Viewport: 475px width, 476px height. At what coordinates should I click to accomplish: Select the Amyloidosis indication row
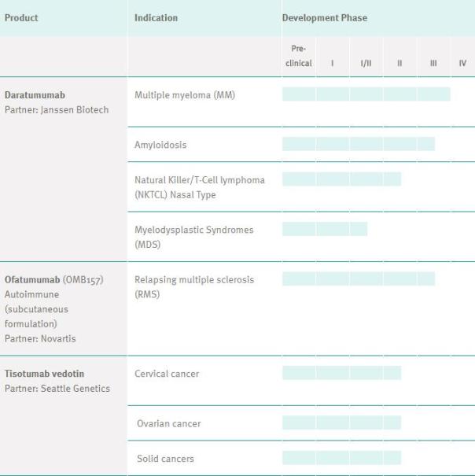point(160,145)
